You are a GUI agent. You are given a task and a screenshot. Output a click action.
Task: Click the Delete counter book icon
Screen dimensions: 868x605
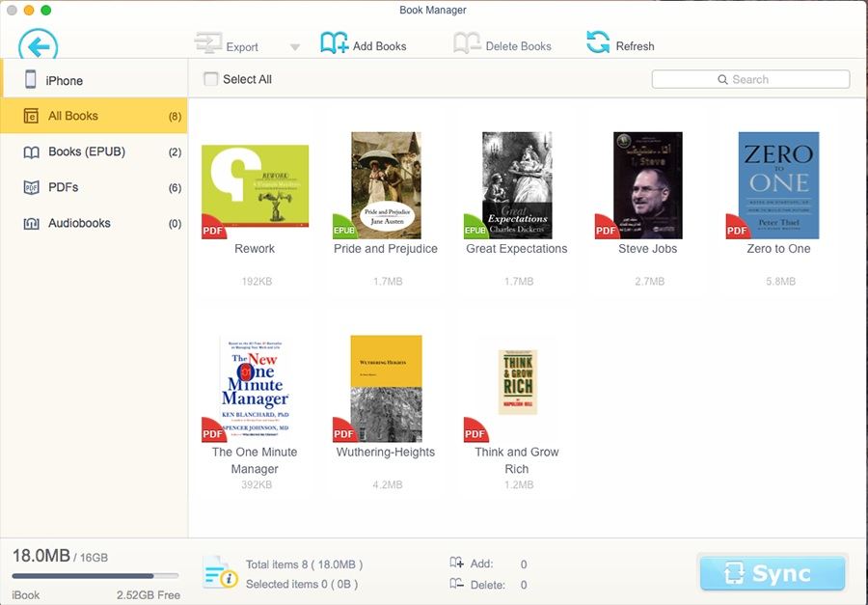click(x=457, y=584)
